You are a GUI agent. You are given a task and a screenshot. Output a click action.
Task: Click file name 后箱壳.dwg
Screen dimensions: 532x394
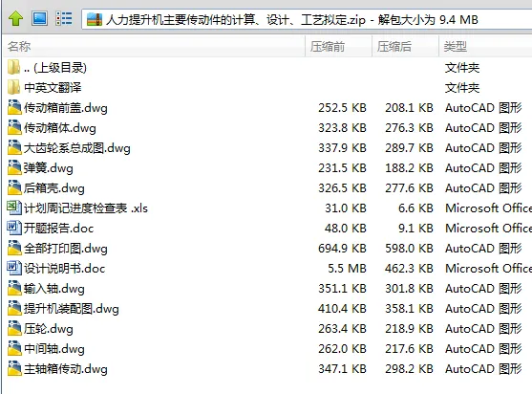[53, 188]
